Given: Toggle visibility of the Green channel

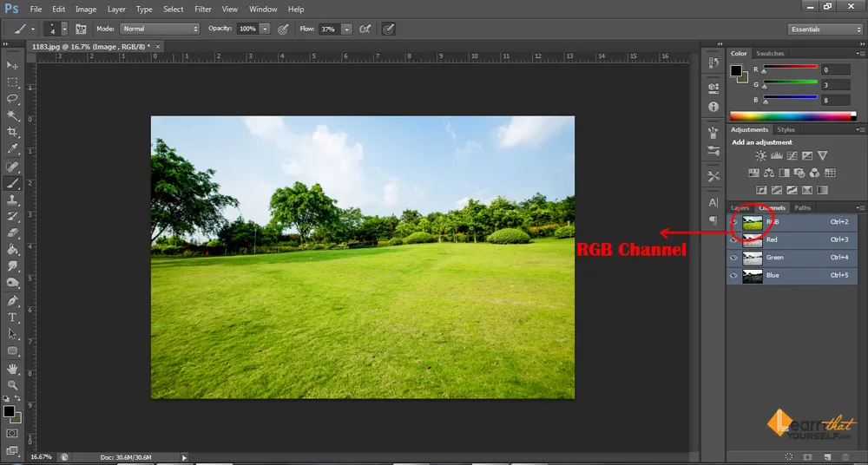Looking at the screenshot, I should pyautogui.click(x=734, y=258).
